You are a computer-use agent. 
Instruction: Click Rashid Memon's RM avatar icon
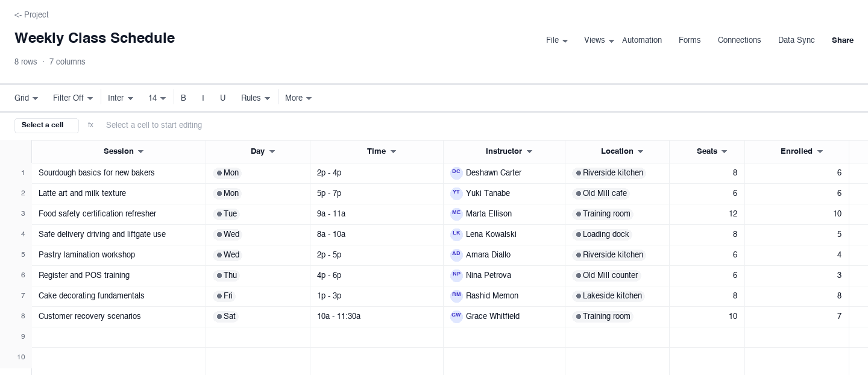click(456, 296)
